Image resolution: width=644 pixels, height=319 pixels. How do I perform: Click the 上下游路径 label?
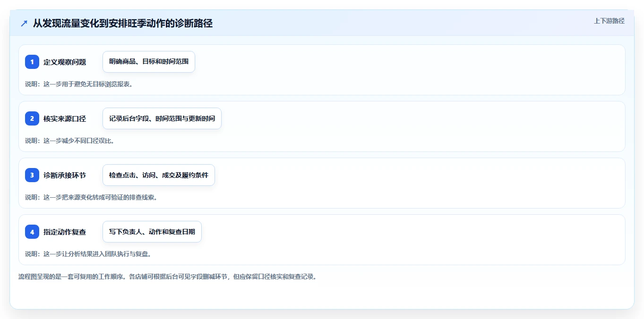pos(609,21)
